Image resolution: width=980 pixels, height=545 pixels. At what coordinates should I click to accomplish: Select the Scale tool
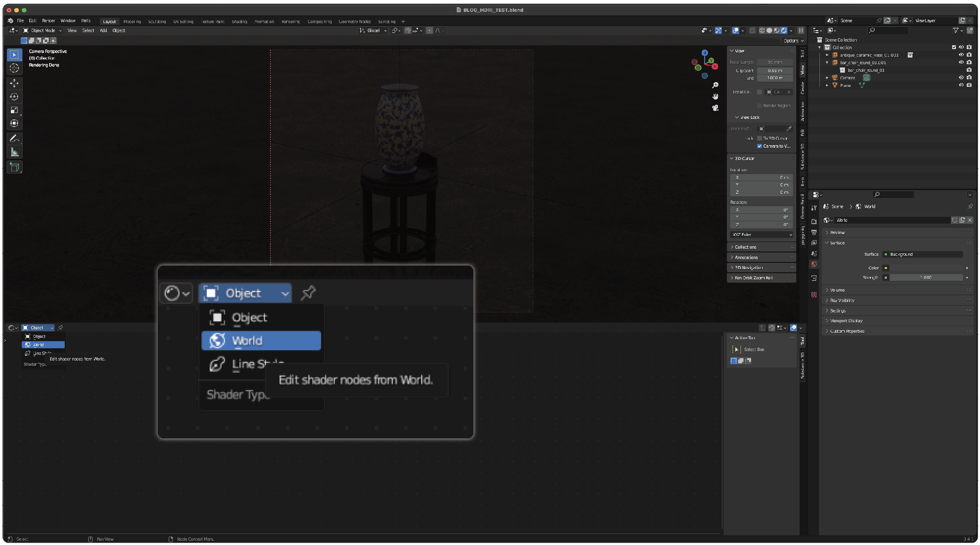point(14,110)
